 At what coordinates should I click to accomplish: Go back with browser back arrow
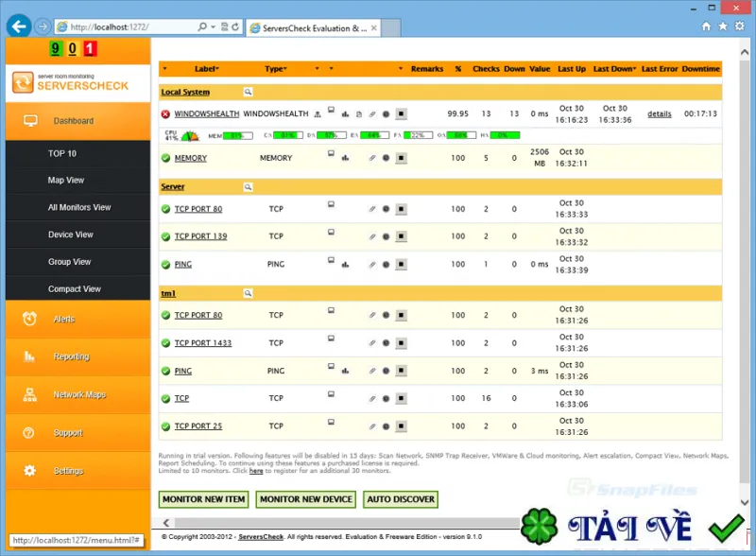(19, 26)
